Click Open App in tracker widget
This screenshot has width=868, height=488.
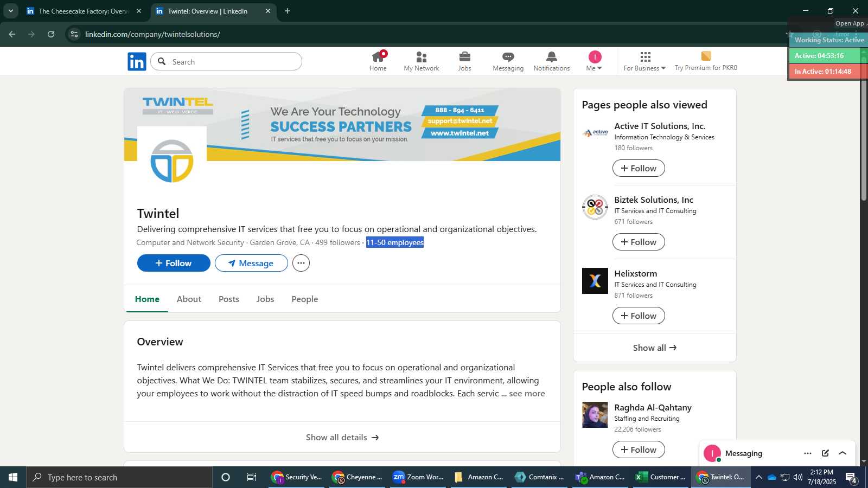[850, 23]
